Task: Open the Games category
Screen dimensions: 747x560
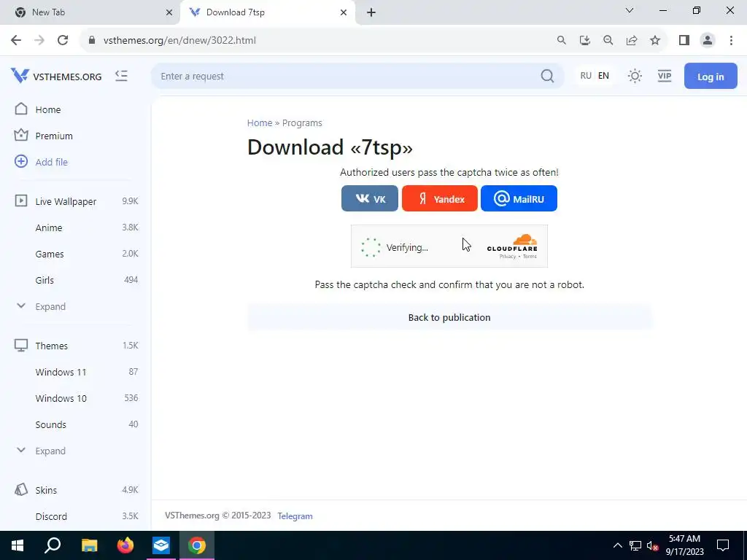Action: tap(50, 254)
